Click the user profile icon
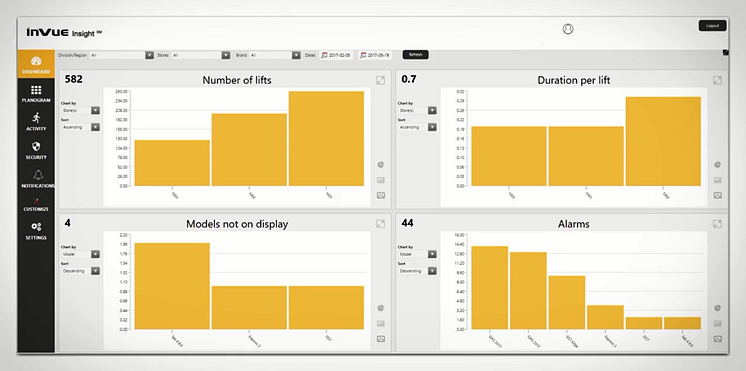Viewport: 746px width, 371px height. 568,29
